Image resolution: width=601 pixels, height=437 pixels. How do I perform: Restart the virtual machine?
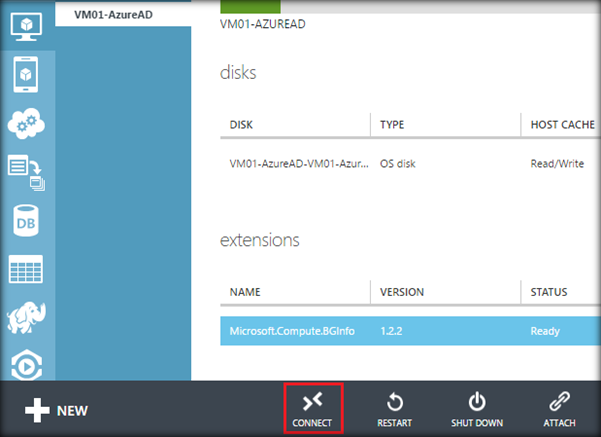coord(394,409)
